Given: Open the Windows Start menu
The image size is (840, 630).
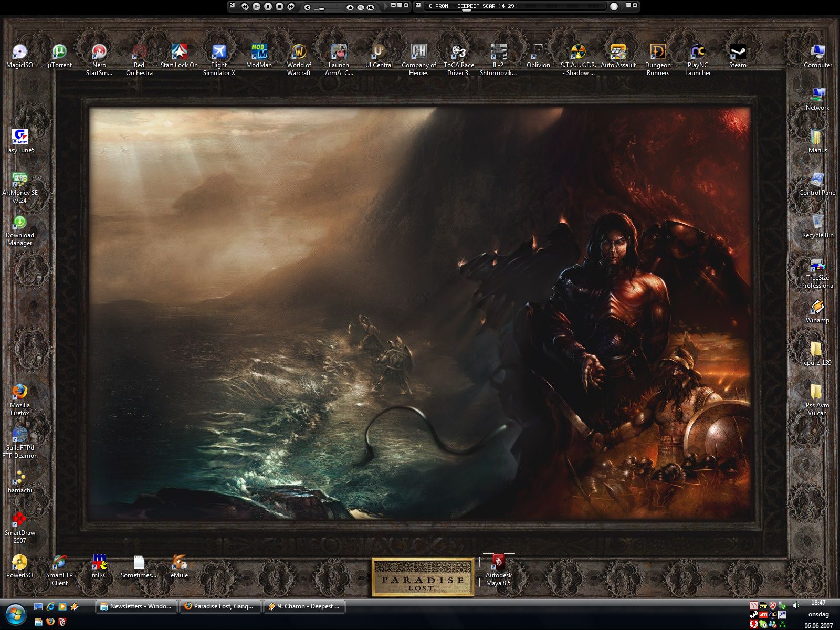Looking at the screenshot, I should pos(15,614).
